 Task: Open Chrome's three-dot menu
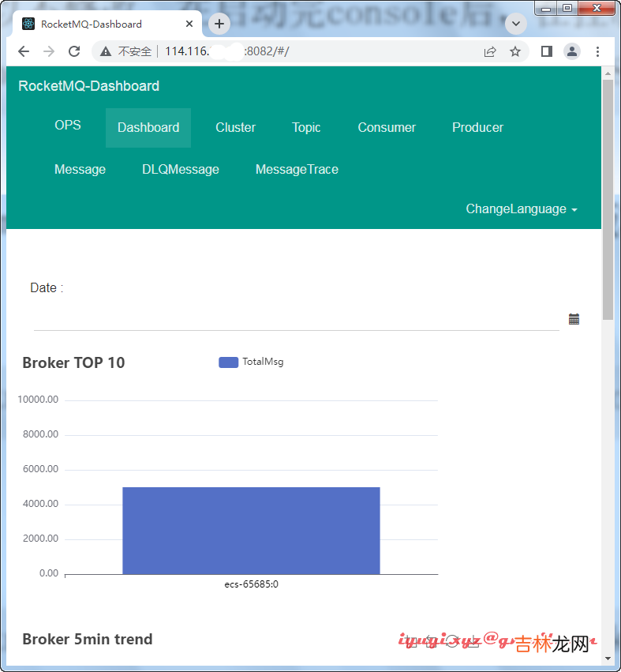point(597,51)
